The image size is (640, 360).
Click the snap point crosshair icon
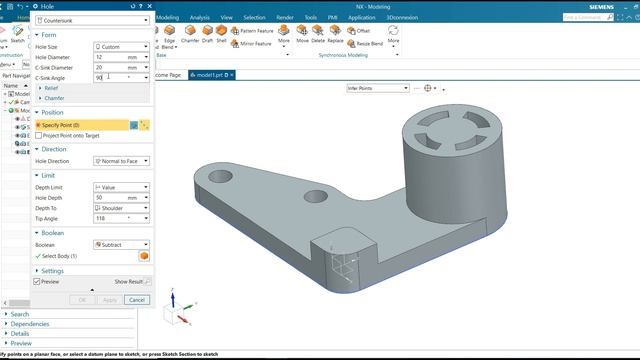(x=427, y=88)
